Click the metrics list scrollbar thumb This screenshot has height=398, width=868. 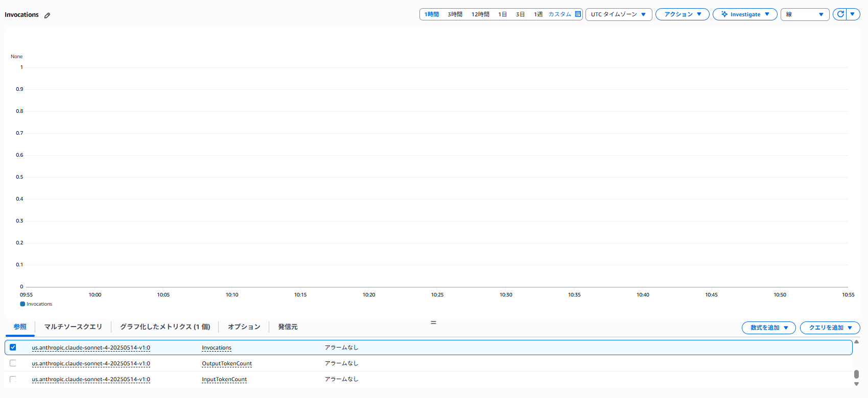click(856, 375)
